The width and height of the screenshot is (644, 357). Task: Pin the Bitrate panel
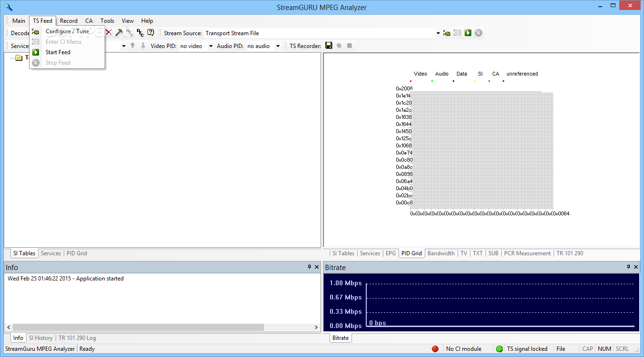click(x=629, y=267)
